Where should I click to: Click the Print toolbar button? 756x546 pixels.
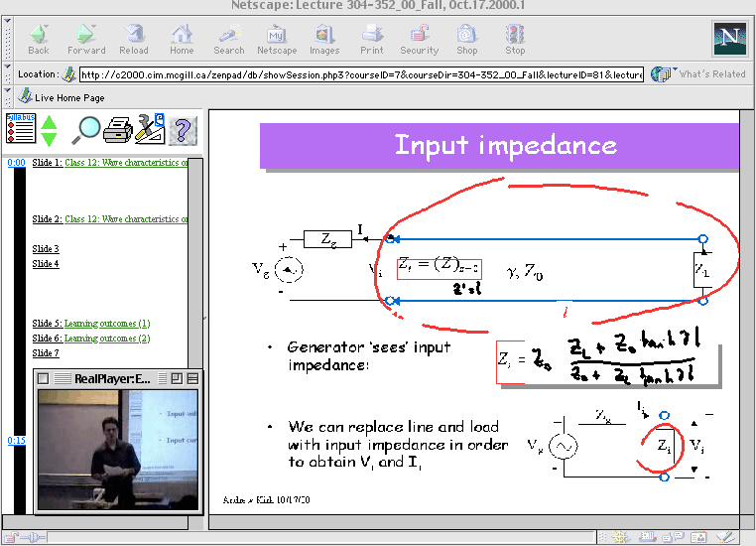click(x=372, y=38)
